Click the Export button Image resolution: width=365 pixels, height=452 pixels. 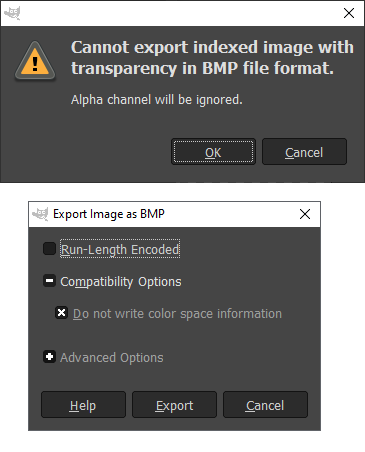[174, 405]
